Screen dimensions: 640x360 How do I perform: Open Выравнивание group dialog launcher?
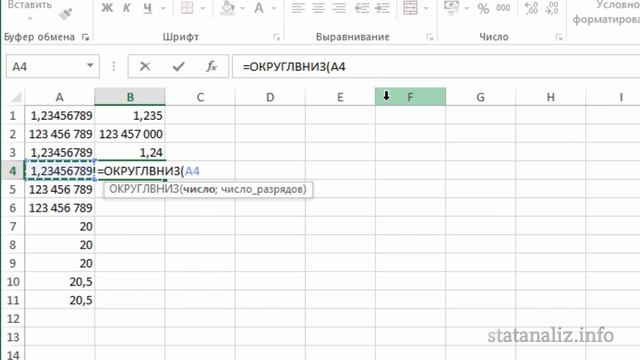click(x=429, y=37)
